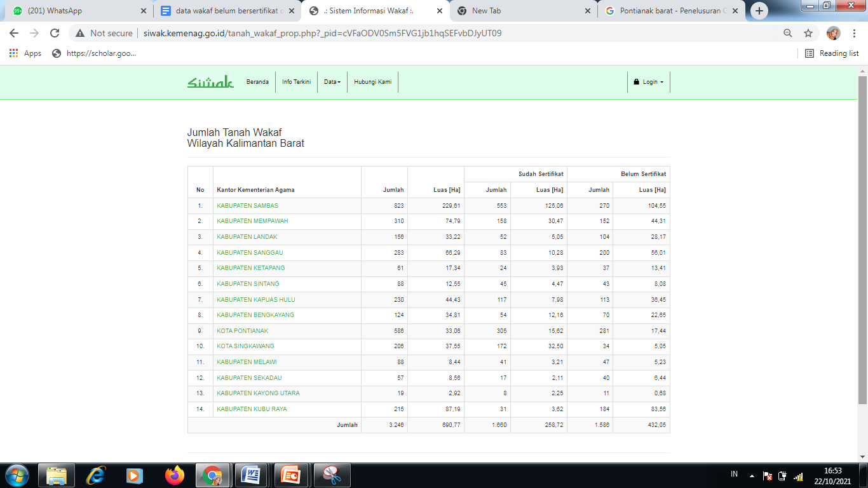868x488 pixels.
Task: Click the Siwak logo
Action: coord(210,82)
